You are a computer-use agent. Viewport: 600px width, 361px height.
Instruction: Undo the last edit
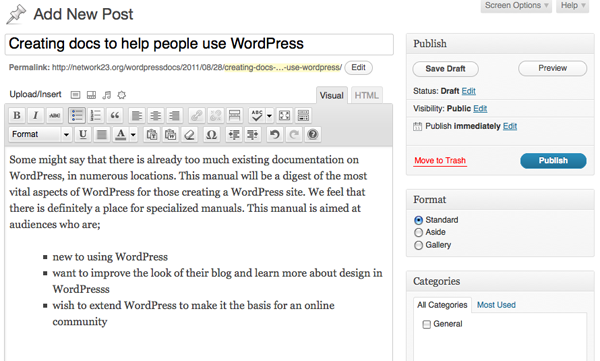(x=275, y=134)
